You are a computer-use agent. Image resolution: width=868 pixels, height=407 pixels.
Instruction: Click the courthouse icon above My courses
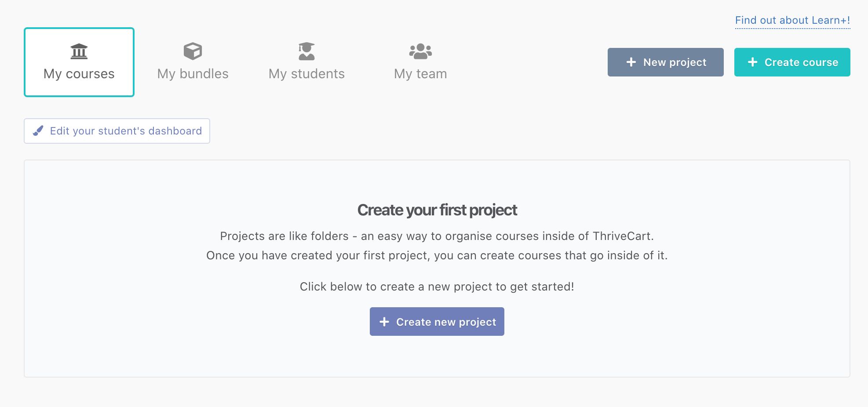(x=79, y=51)
